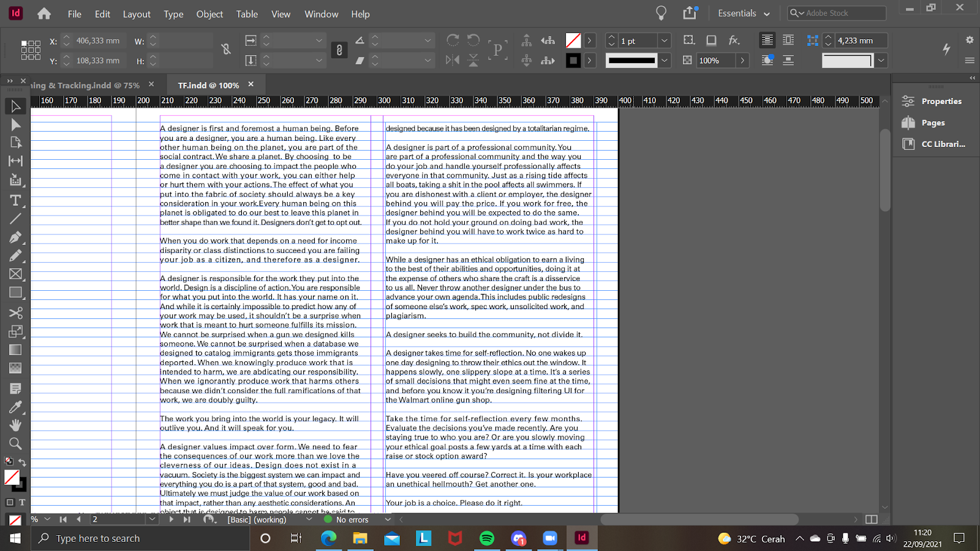
Task: Open the preflight profile dropdown
Action: pyautogui.click(x=309, y=519)
